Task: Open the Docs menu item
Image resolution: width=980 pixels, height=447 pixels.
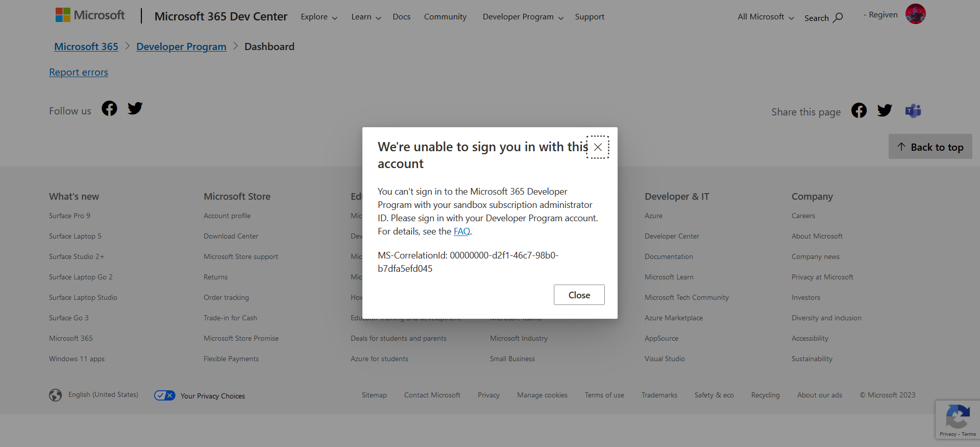Action: 402,17
